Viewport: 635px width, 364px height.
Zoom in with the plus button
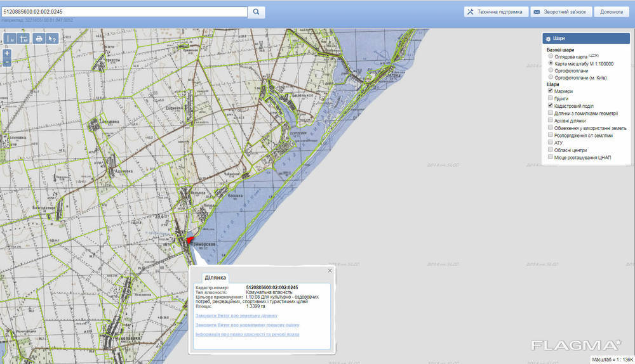pos(7,54)
